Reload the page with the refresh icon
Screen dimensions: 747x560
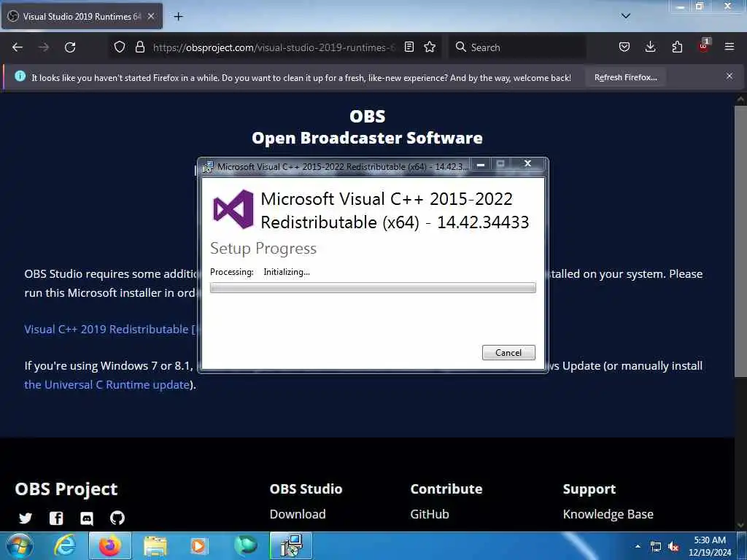70,47
